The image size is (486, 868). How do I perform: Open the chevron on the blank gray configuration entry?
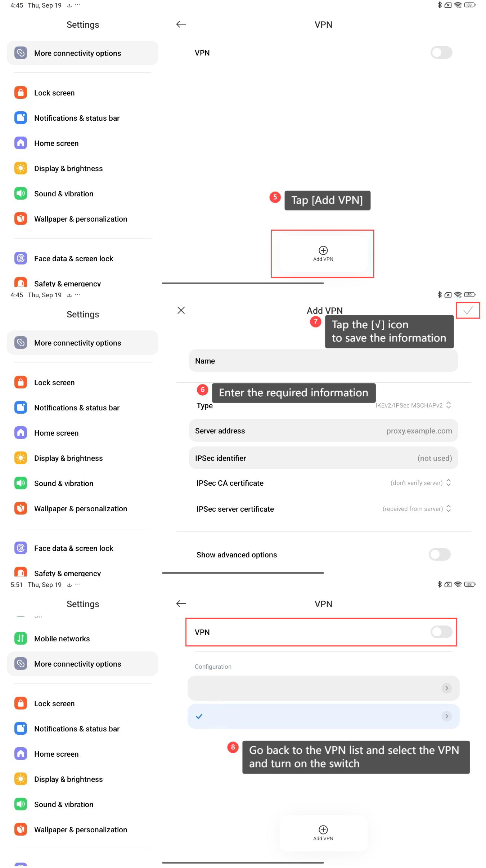point(447,688)
